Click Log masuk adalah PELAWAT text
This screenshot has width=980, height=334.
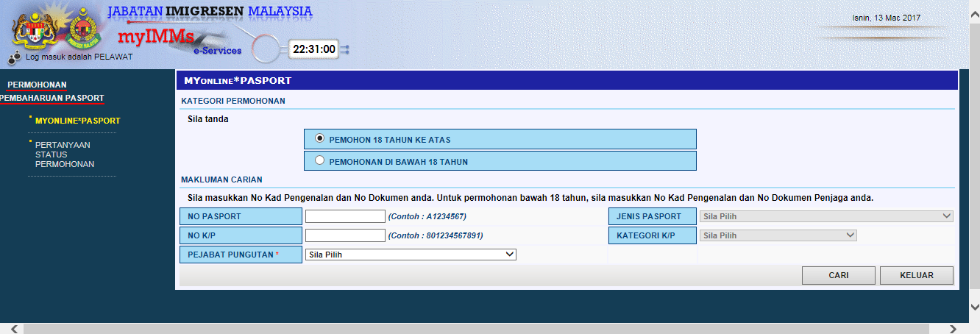click(79, 57)
